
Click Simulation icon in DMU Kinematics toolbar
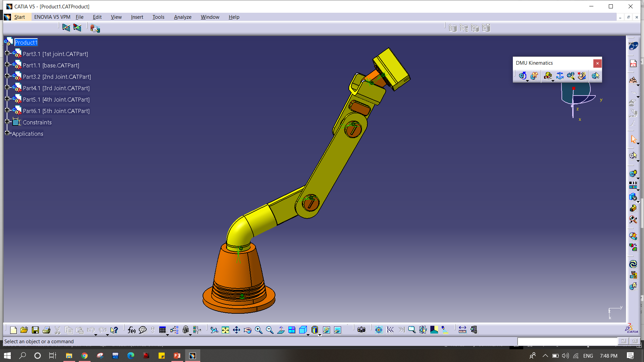[x=522, y=76]
